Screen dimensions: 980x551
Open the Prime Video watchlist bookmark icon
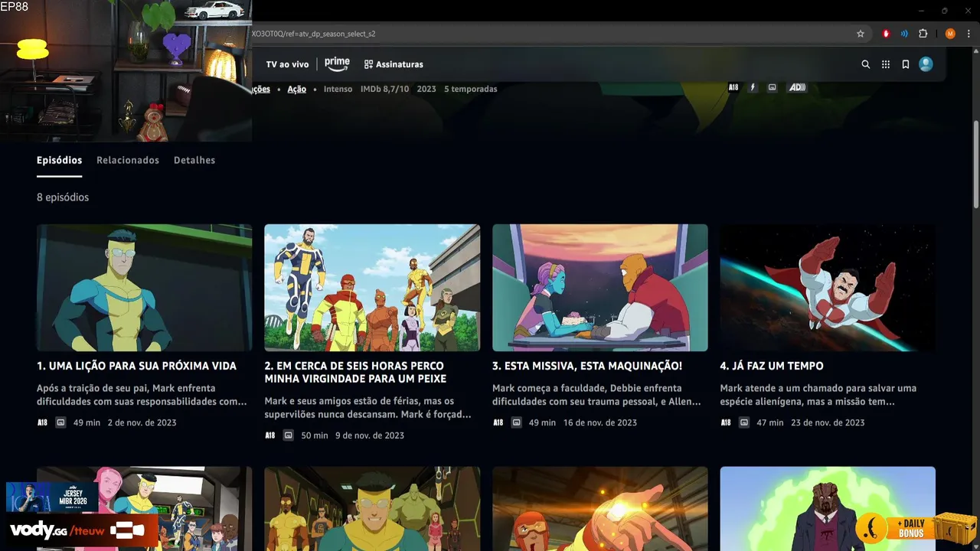[x=906, y=64]
